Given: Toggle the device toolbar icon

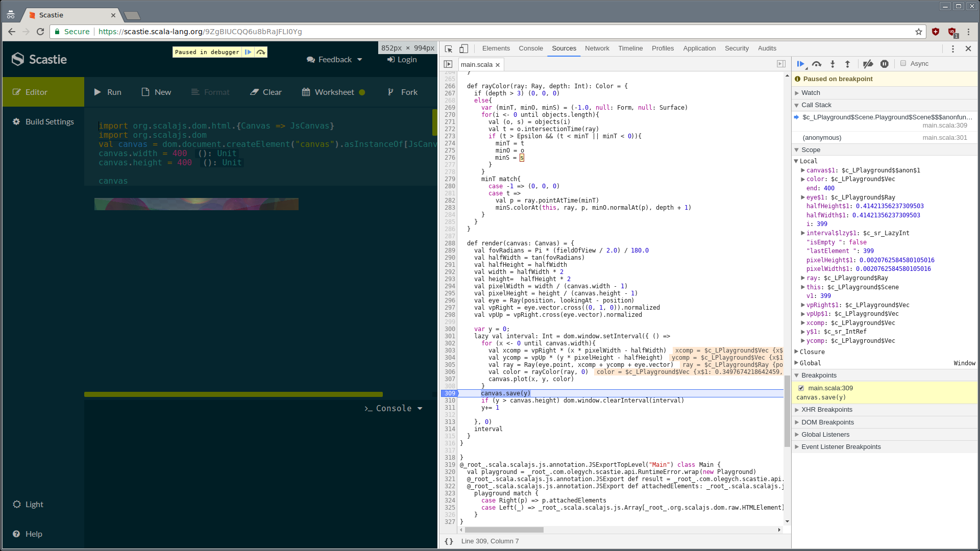Looking at the screenshot, I should coord(463,49).
